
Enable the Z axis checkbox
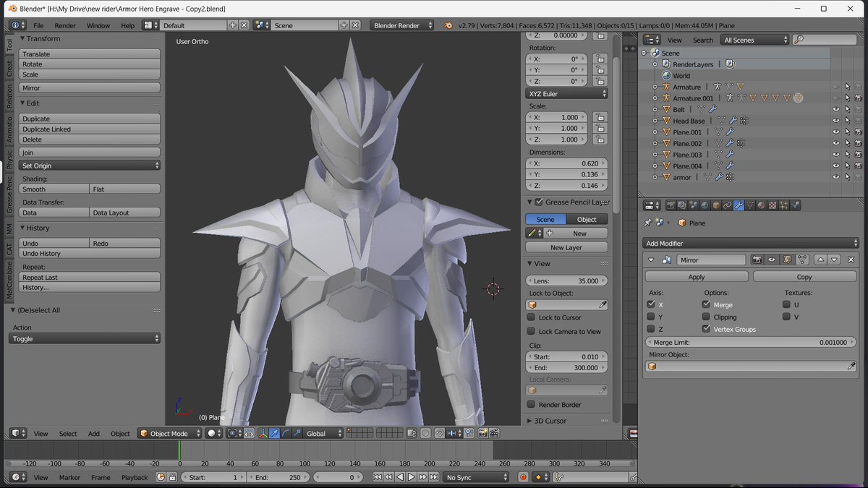[651, 329]
